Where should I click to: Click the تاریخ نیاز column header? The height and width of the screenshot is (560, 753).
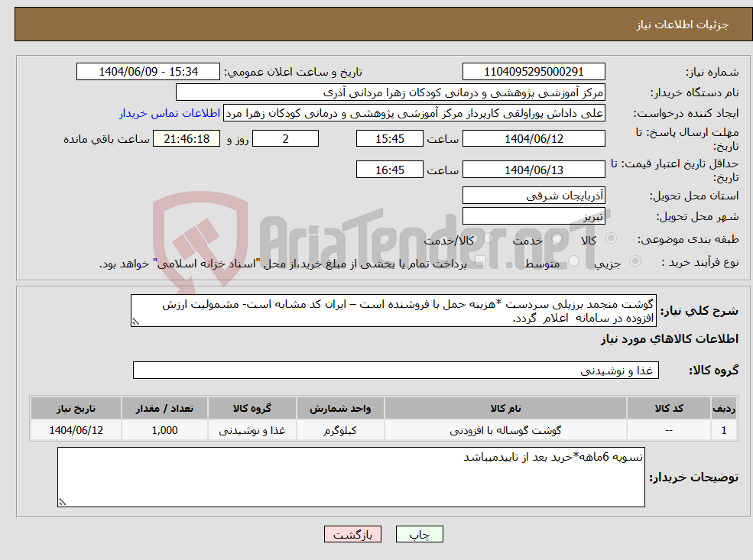click(76, 409)
